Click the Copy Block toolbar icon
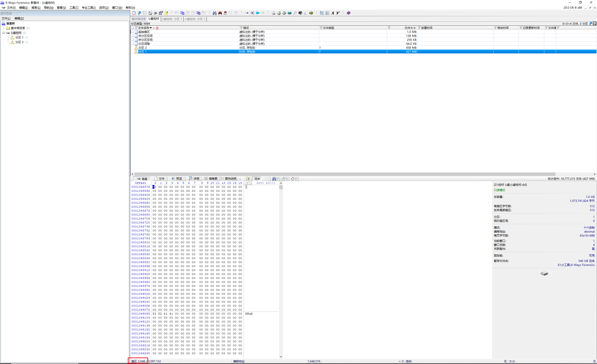This screenshot has width=597, height=364. click(182, 13)
